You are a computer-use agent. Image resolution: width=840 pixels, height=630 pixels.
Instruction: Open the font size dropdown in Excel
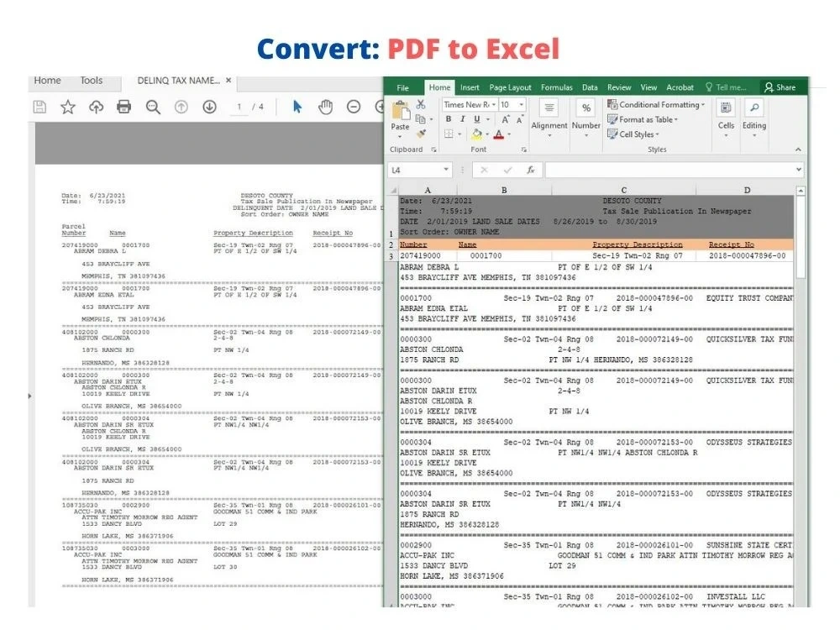point(519,104)
